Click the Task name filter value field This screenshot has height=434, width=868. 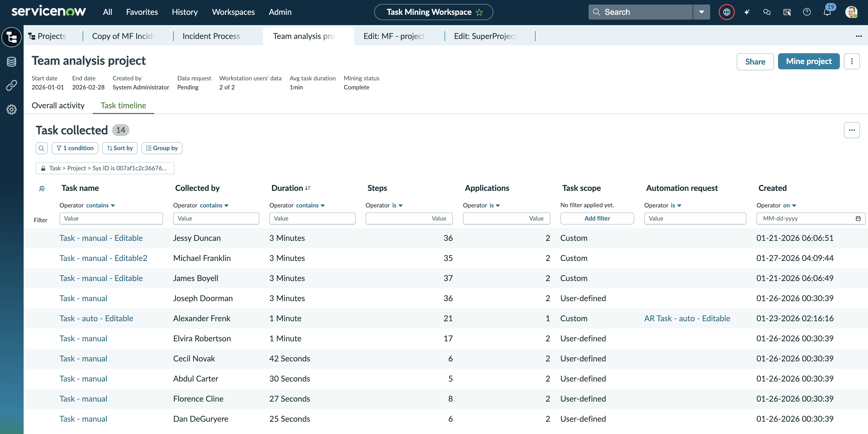point(111,219)
